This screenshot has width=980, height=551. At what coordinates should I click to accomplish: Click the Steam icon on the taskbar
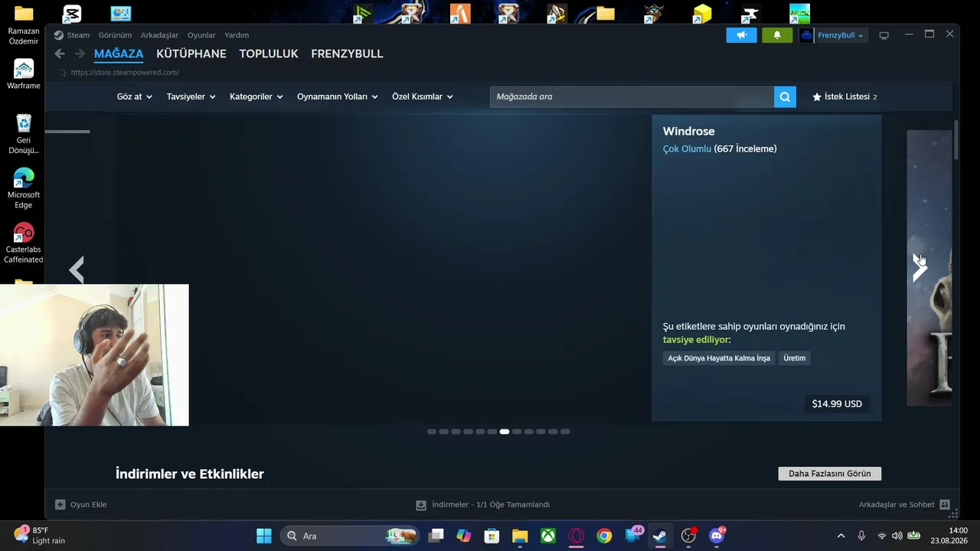pyautogui.click(x=660, y=536)
